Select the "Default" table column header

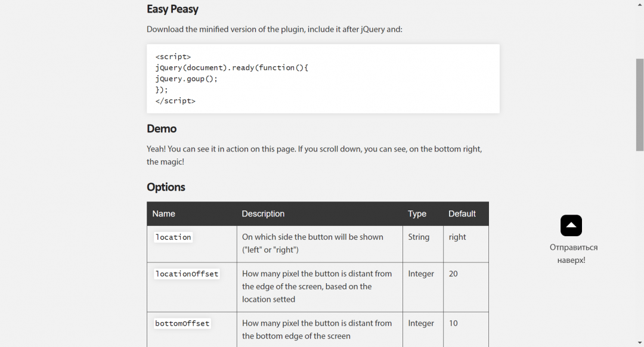tap(462, 213)
